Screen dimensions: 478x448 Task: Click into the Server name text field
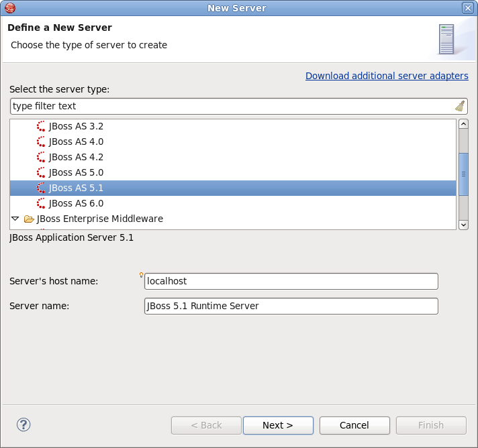[x=291, y=306]
